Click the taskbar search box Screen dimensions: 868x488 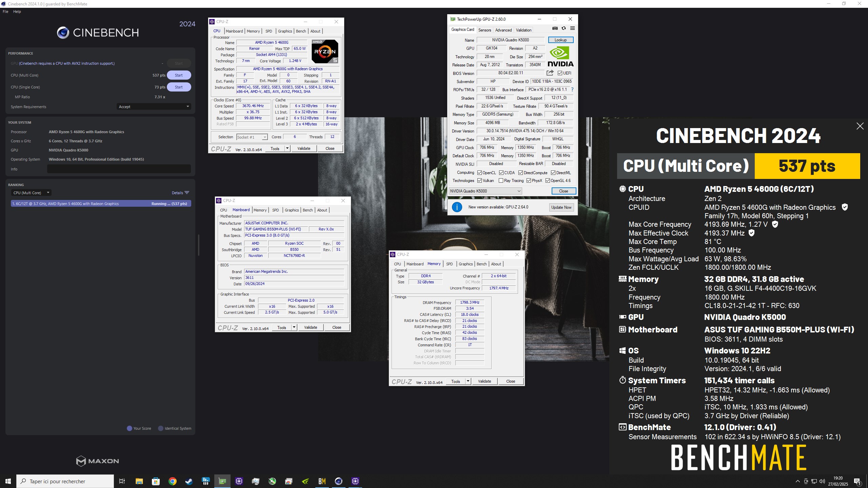(x=65, y=481)
